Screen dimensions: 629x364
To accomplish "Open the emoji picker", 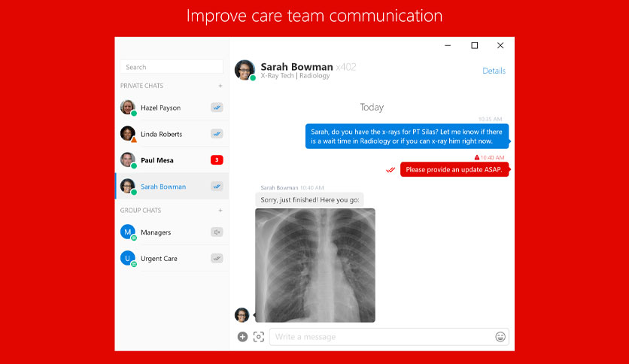I will point(500,337).
